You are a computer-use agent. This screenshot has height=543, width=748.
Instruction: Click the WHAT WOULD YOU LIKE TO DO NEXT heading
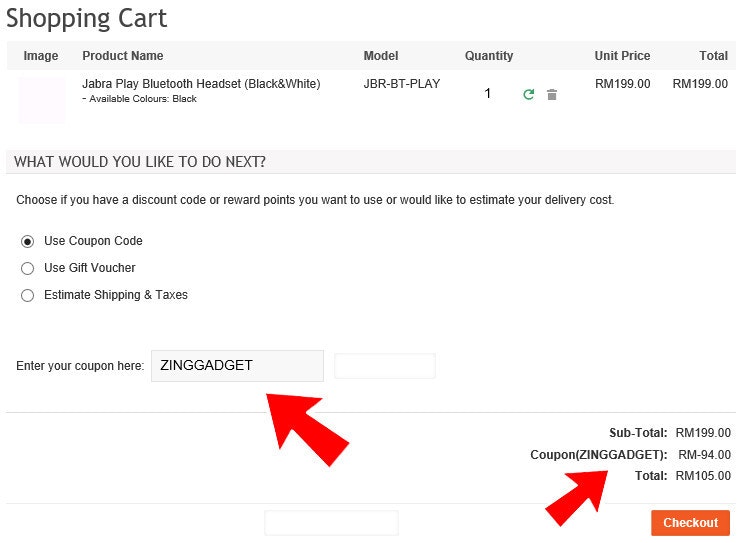140,162
